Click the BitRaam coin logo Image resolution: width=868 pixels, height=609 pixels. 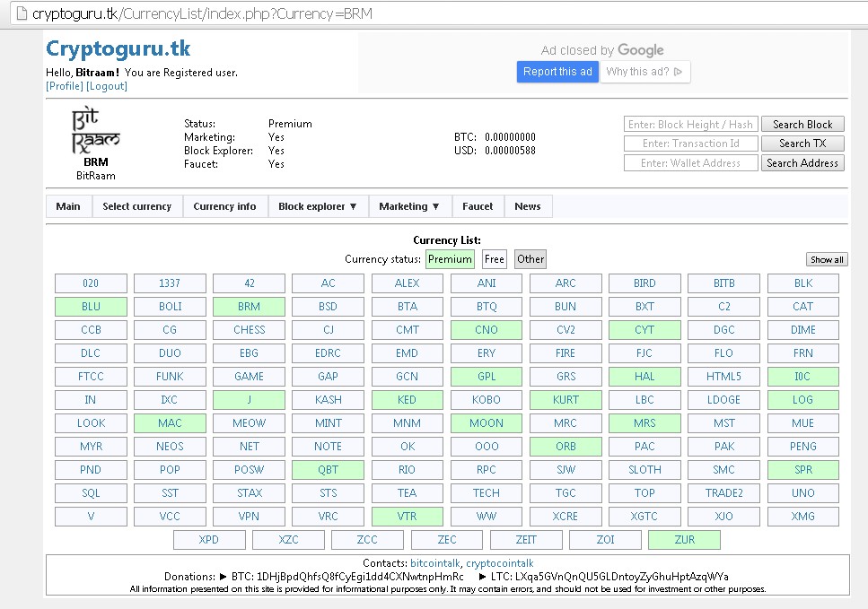pyautogui.click(x=96, y=131)
